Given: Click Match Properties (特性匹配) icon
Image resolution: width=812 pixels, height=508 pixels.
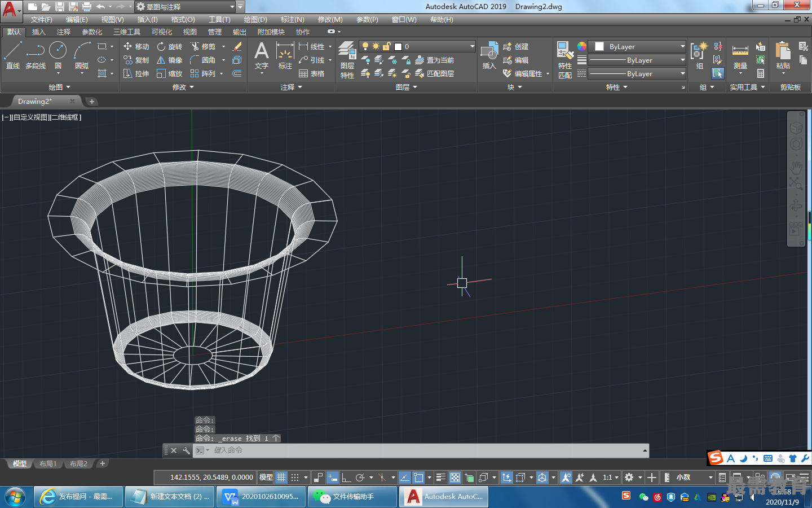Looking at the screenshot, I should coord(565,59).
